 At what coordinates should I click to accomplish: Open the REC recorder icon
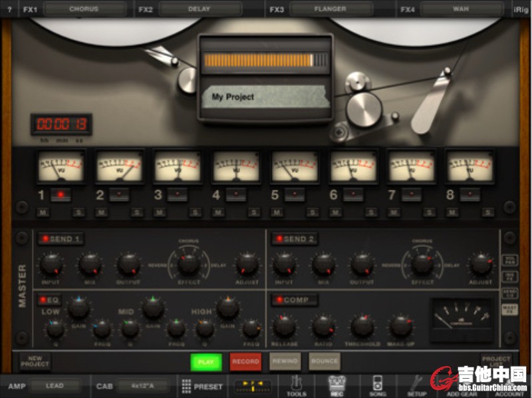tap(336, 385)
